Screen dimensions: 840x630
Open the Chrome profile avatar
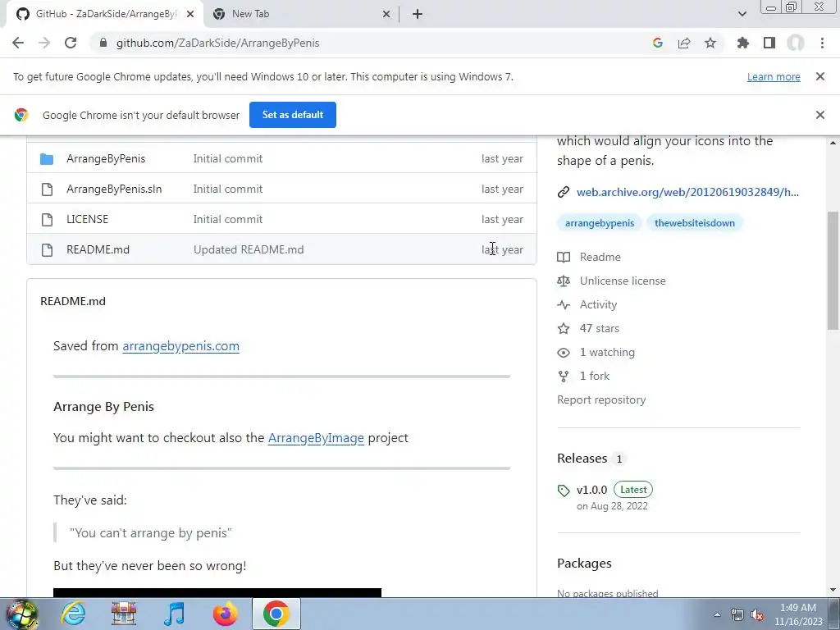(x=796, y=43)
